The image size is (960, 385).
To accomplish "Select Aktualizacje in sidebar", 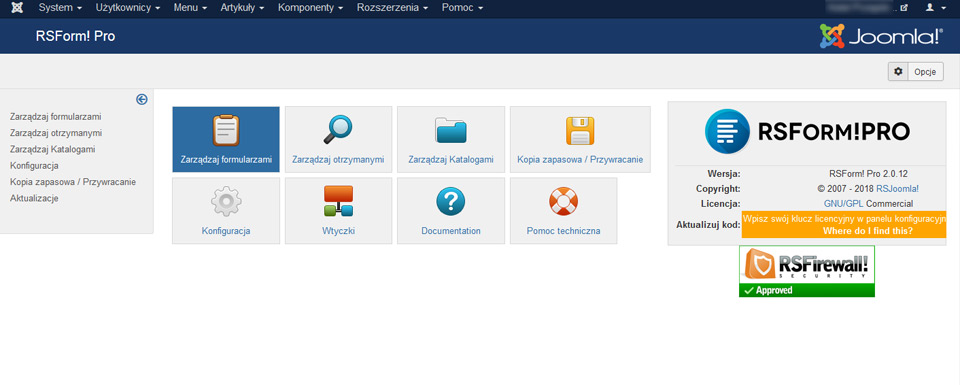I will point(34,199).
